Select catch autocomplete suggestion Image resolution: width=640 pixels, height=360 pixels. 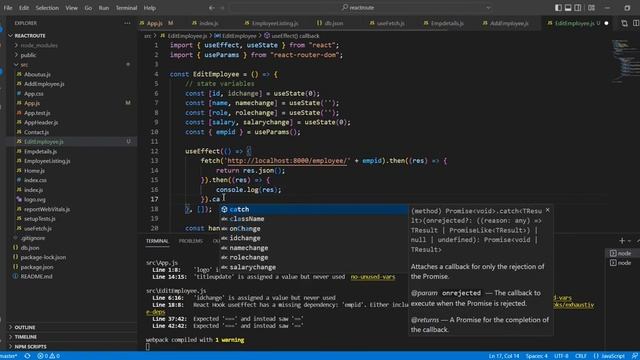coord(313,209)
